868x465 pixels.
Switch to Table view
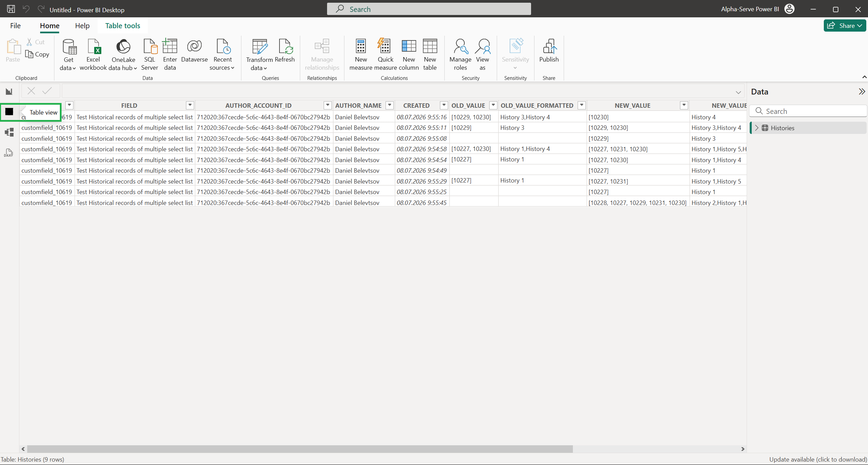(9, 111)
